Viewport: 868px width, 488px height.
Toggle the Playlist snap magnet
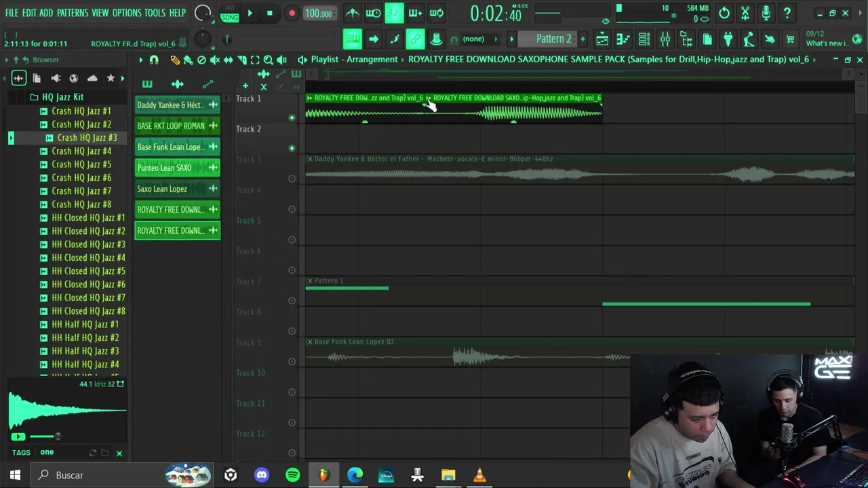(154, 60)
